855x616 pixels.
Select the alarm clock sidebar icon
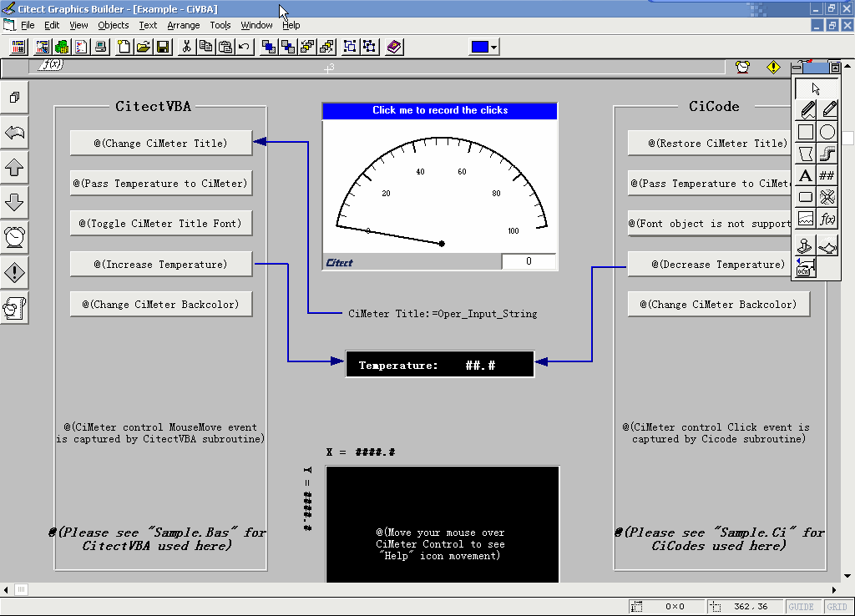click(x=14, y=237)
